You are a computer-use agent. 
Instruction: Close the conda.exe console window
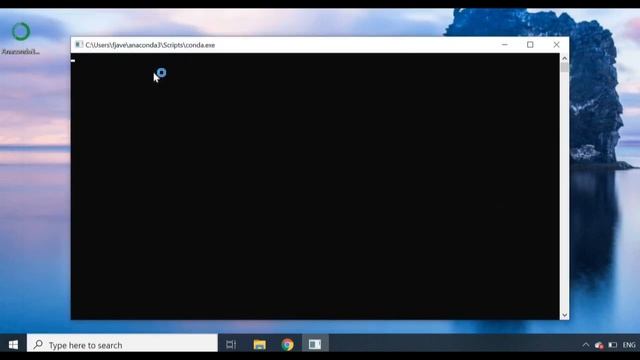pos(556,44)
